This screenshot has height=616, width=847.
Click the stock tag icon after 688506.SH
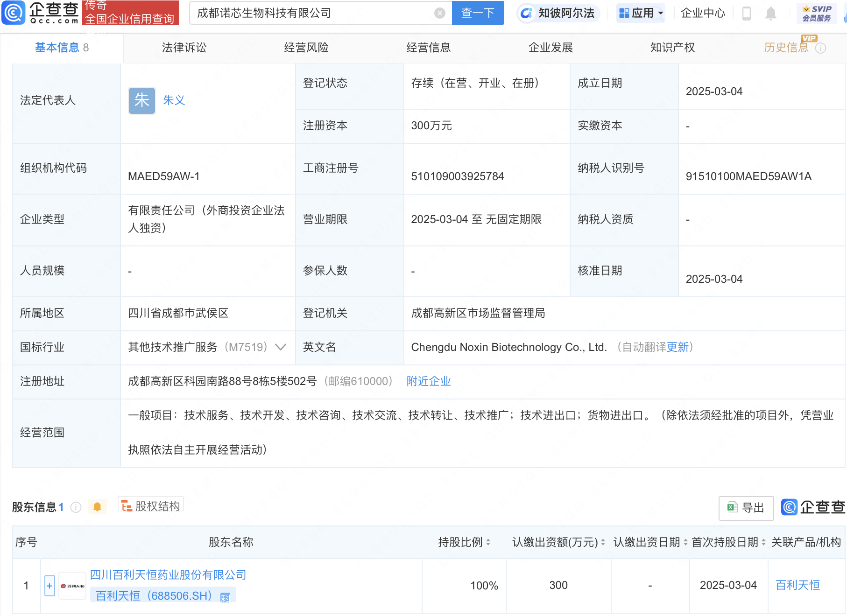click(225, 598)
